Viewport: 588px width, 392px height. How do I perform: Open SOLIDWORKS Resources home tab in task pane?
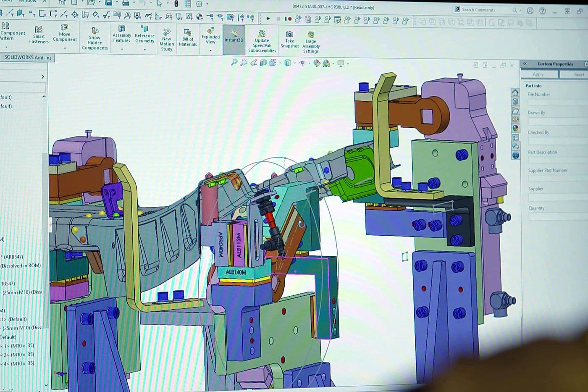click(x=515, y=92)
